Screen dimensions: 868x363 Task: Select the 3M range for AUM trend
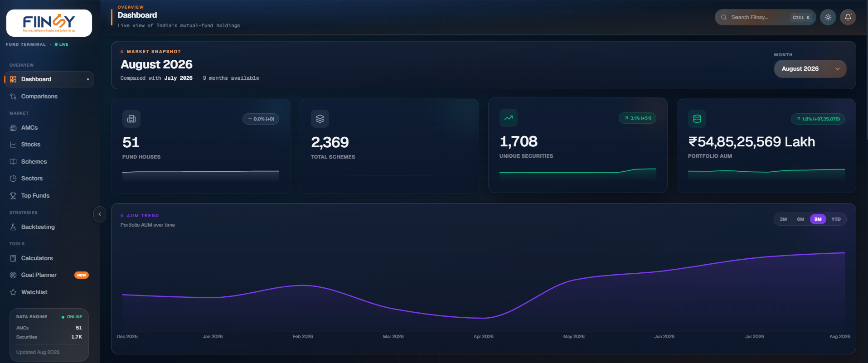783,219
